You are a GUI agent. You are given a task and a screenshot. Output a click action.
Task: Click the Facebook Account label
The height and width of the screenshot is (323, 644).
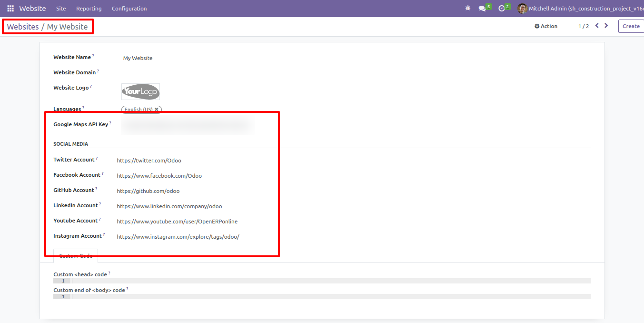pyautogui.click(x=77, y=175)
